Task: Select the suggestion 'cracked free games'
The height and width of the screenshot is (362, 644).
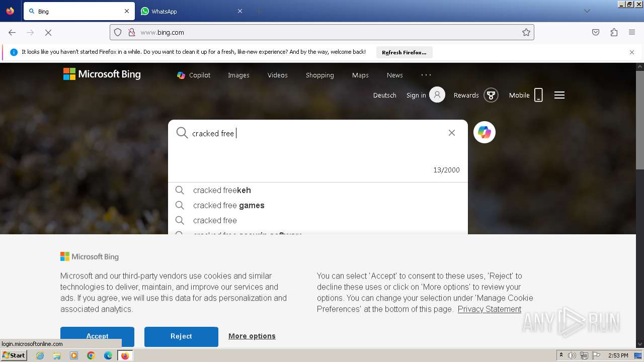Action: 318,205
